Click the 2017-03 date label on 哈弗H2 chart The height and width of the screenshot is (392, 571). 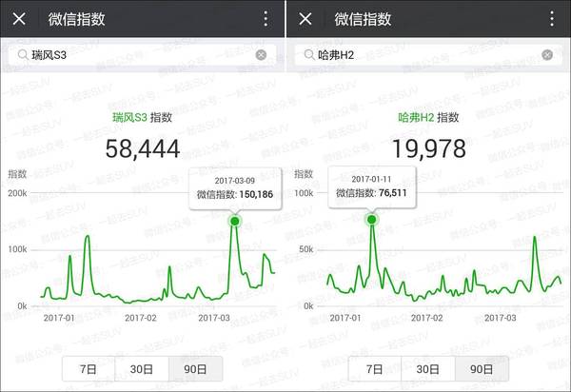500,318
